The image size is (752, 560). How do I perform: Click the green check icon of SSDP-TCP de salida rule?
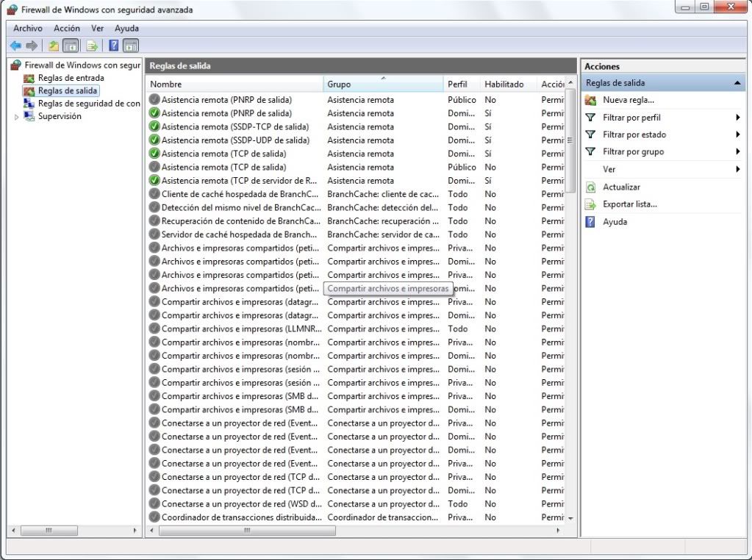click(x=154, y=126)
